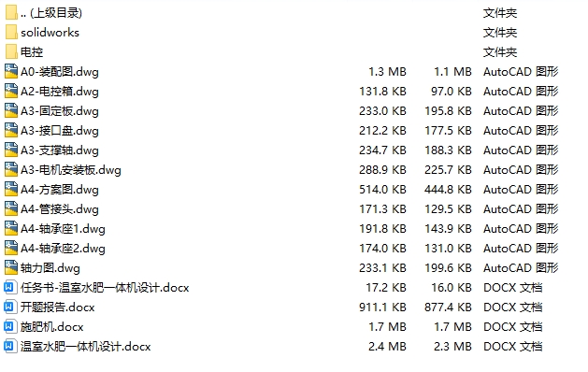Click the 文件夹 type label for solidworks
The width and height of the screenshot is (588, 372).
(x=500, y=33)
